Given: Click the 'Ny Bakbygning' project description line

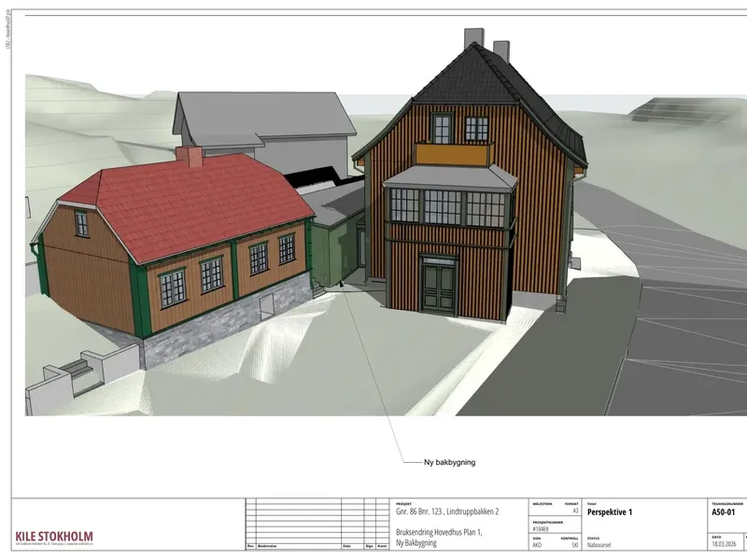Looking at the screenshot, I should point(416,543).
